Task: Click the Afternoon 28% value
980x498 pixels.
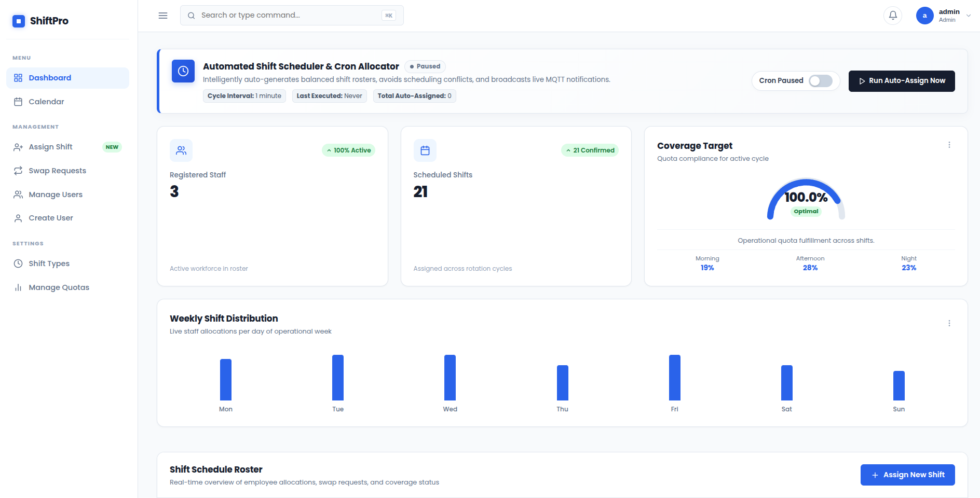Action: [810, 268]
